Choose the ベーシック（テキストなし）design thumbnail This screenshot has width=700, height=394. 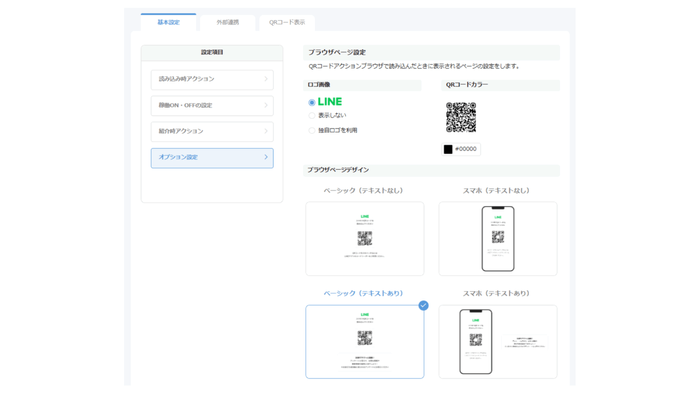365,238
